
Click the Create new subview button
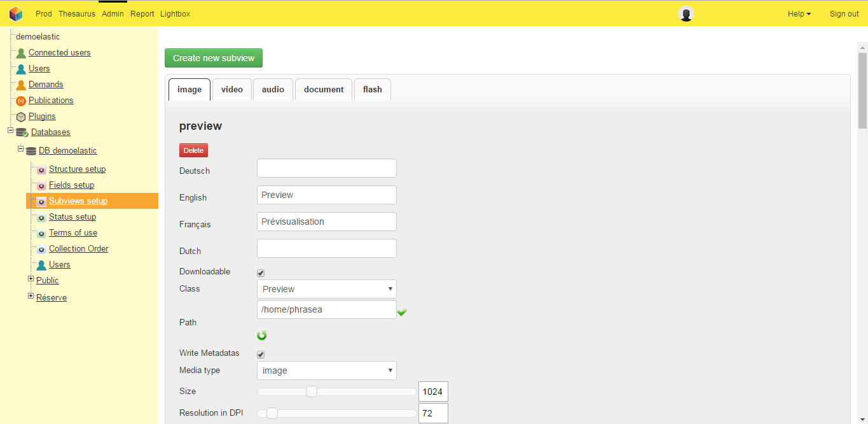click(214, 58)
